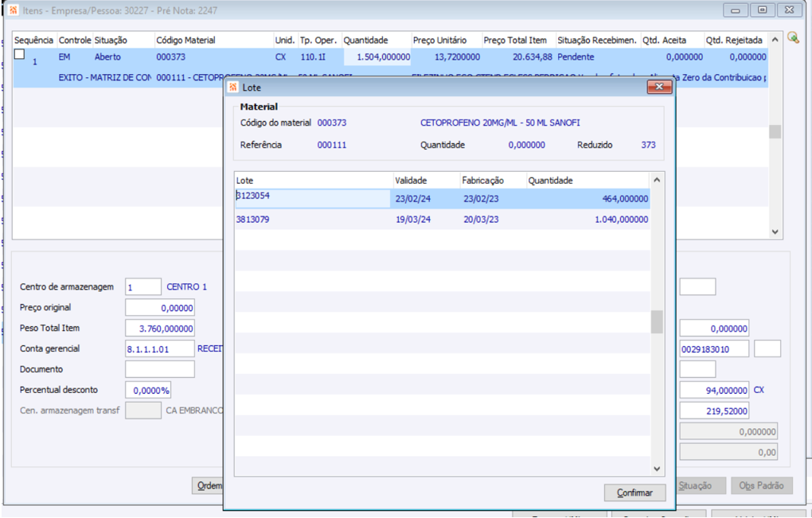Click scroll-down arrow of the items grid

pyautogui.click(x=775, y=232)
